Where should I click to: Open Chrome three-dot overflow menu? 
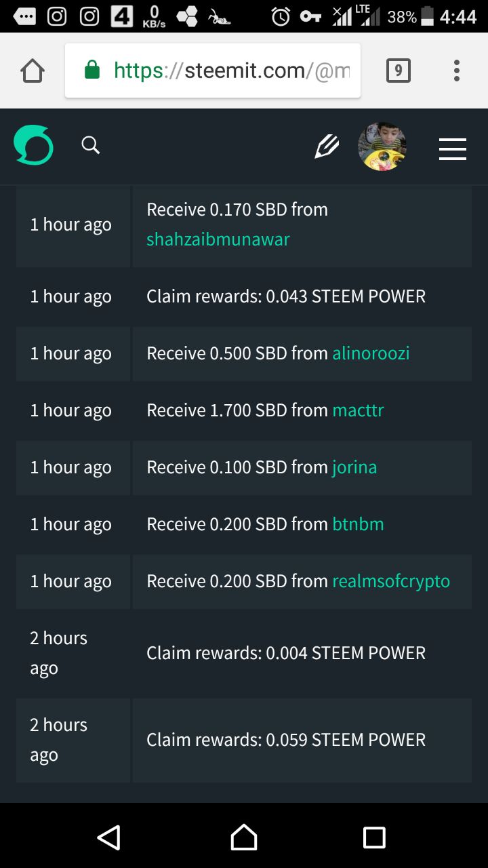(457, 71)
